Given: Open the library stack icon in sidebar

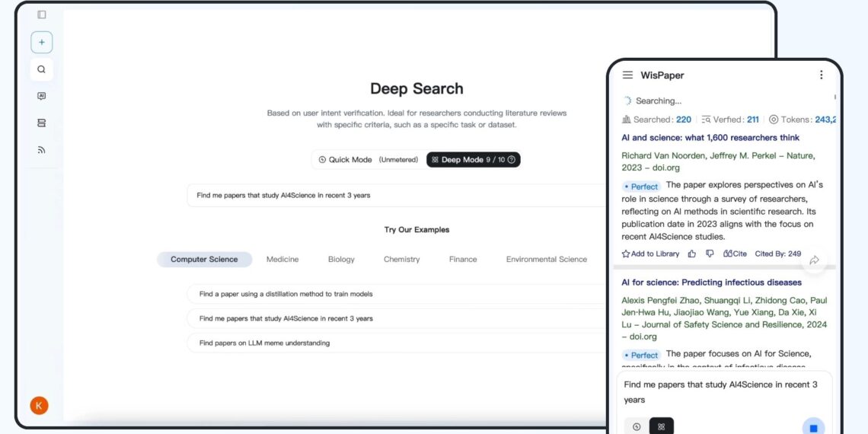Looking at the screenshot, I should coord(42,123).
